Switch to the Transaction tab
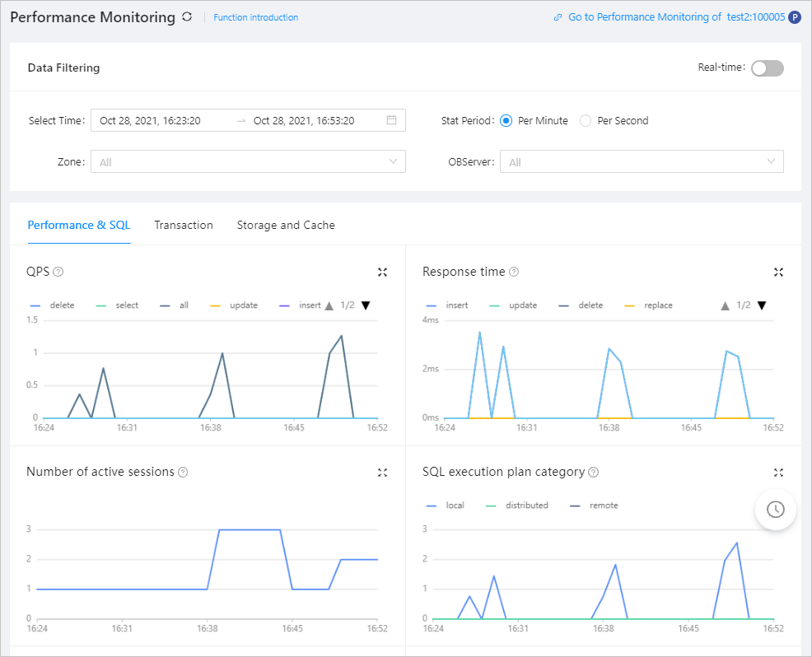 point(184,225)
